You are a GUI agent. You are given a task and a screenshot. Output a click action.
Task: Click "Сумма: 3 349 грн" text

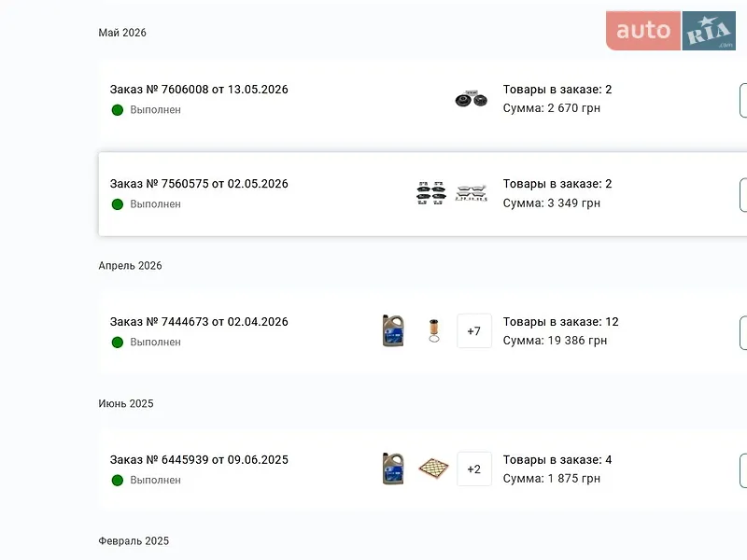tap(552, 203)
